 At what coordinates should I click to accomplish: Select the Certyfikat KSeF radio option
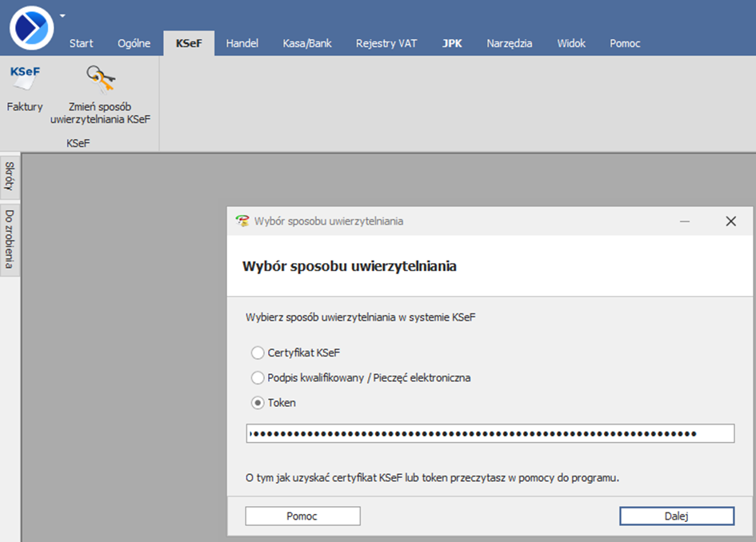pyautogui.click(x=257, y=353)
